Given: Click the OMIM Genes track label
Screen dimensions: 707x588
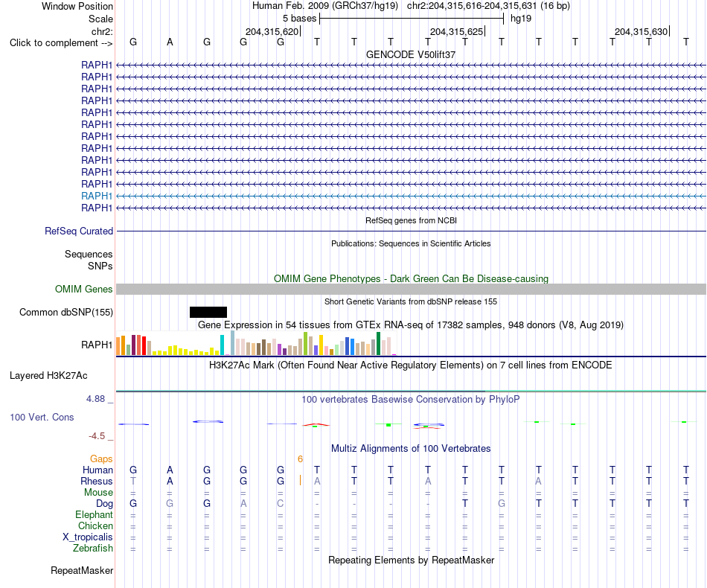Looking at the screenshot, I should coord(83,289).
